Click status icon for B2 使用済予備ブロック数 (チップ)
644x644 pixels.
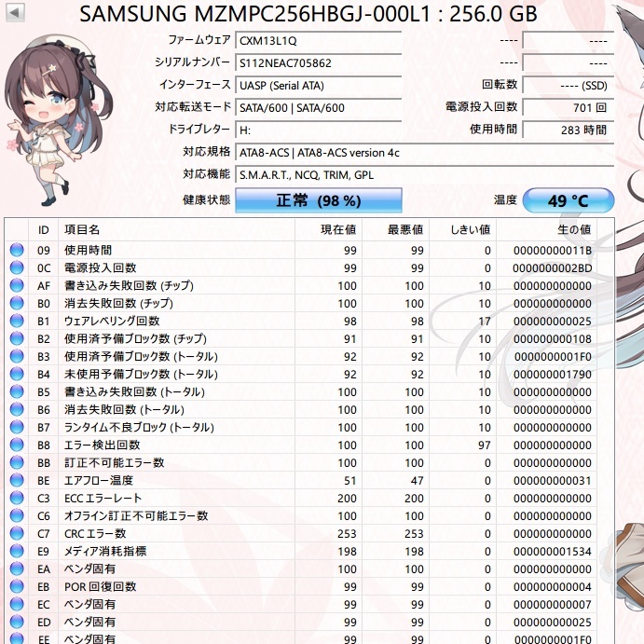[x=17, y=338]
